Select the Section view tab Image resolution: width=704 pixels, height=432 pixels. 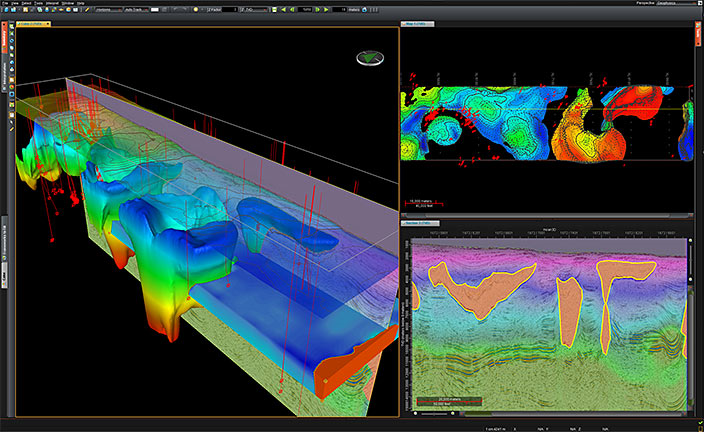click(416, 222)
